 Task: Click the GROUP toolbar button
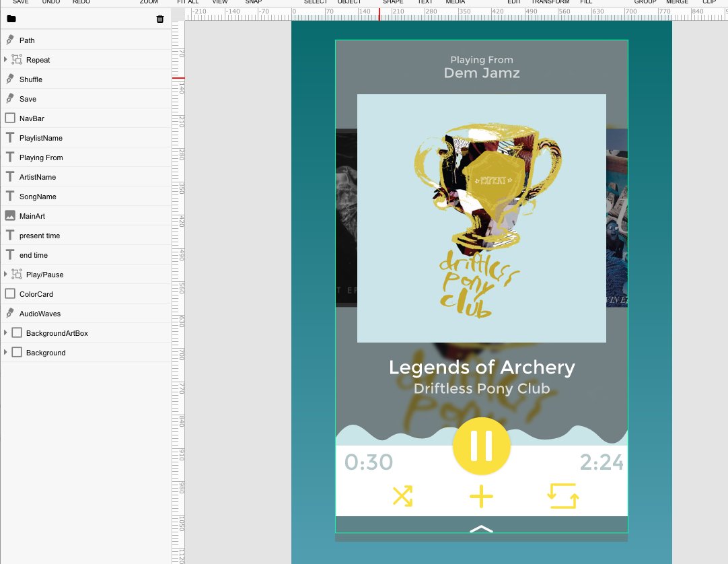[x=645, y=2]
